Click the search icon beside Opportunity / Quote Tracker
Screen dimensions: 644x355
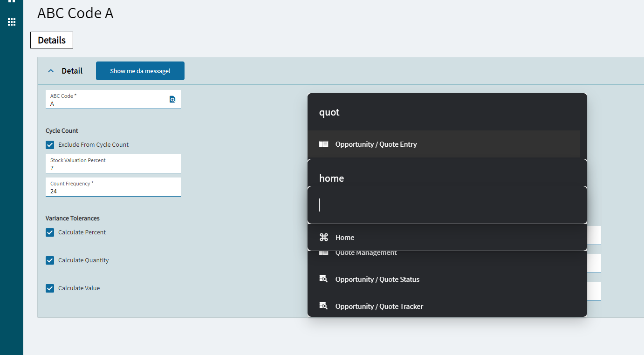pyautogui.click(x=323, y=306)
